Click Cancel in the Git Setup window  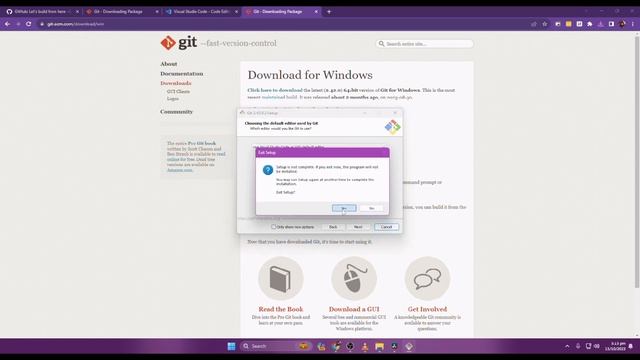tap(387, 227)
